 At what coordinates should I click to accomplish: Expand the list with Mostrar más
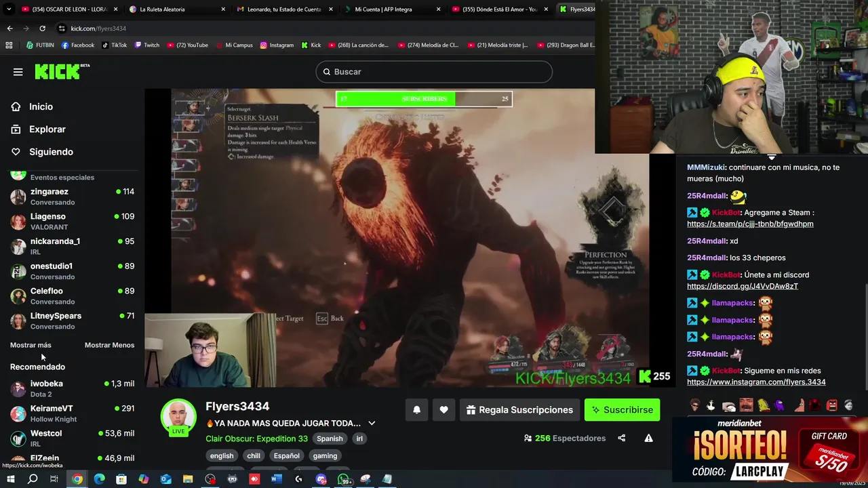click(x=31, y=345)
